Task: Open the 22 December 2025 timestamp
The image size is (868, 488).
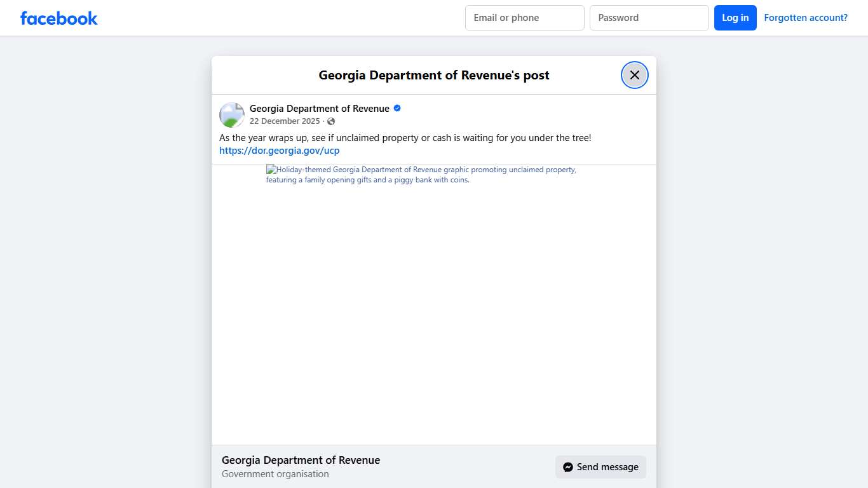Action: point(284,121)
